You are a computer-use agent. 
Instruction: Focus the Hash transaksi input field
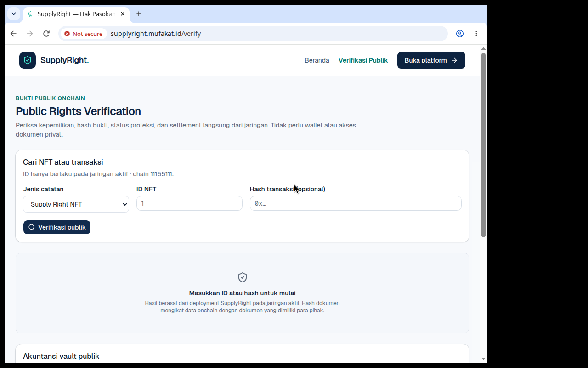[x=356, y=203]
